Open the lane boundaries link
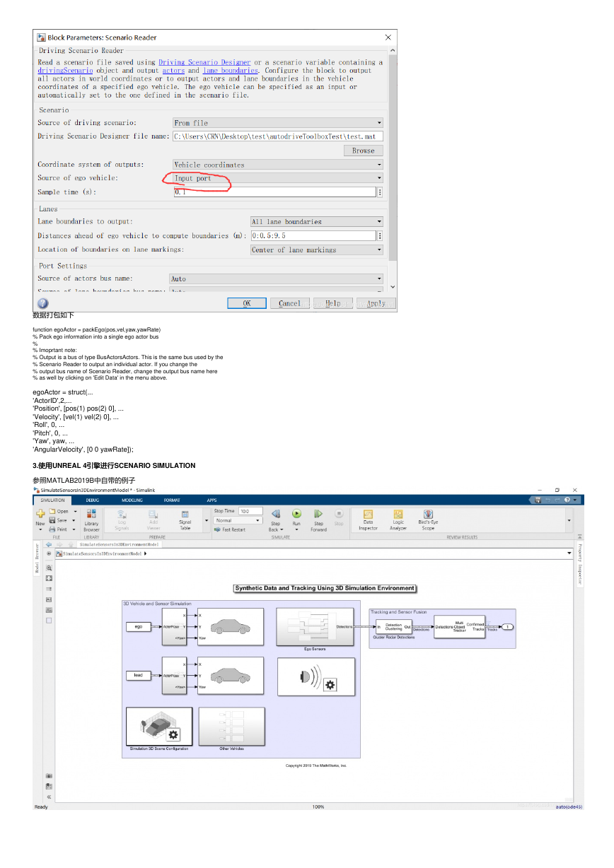Screen dimensions: 614x868 (230, 71)
